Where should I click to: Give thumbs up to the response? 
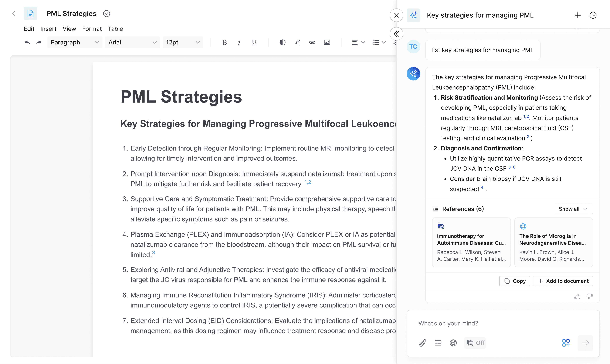click(x=577, y=297)
